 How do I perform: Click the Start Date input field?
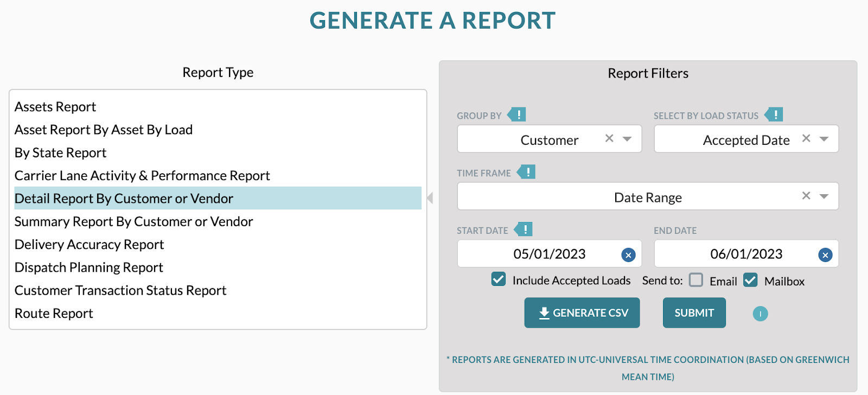coord(550,254)
